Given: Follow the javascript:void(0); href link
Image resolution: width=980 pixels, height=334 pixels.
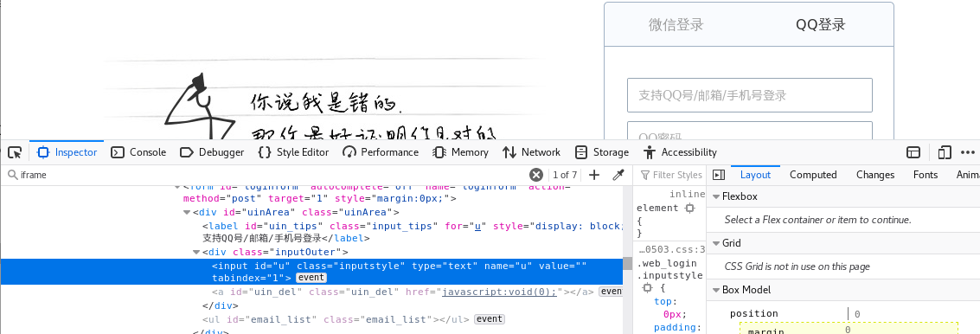Looking at the screenshot, I should tap(499, 292).
